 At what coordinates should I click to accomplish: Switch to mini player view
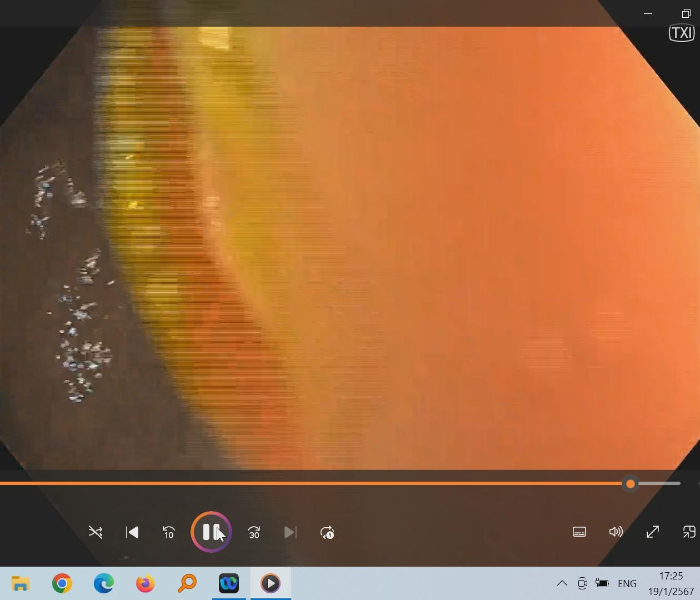pos(689,532)
